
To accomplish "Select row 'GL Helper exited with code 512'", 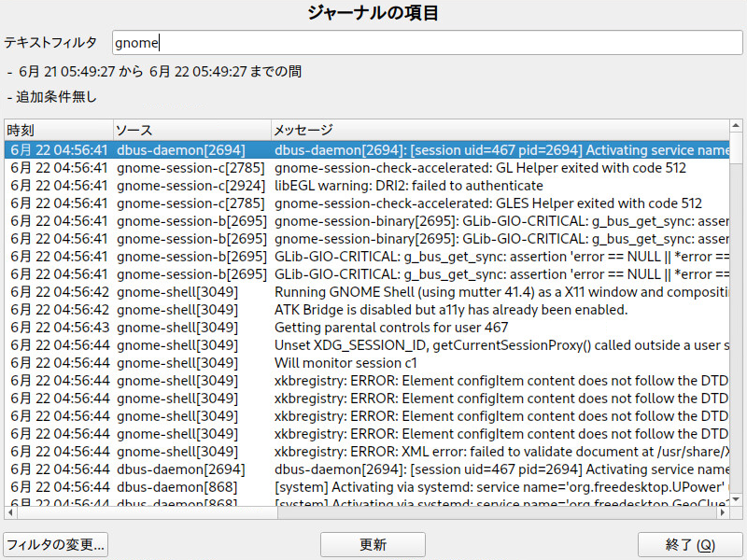I will click(x=367, y=168).
